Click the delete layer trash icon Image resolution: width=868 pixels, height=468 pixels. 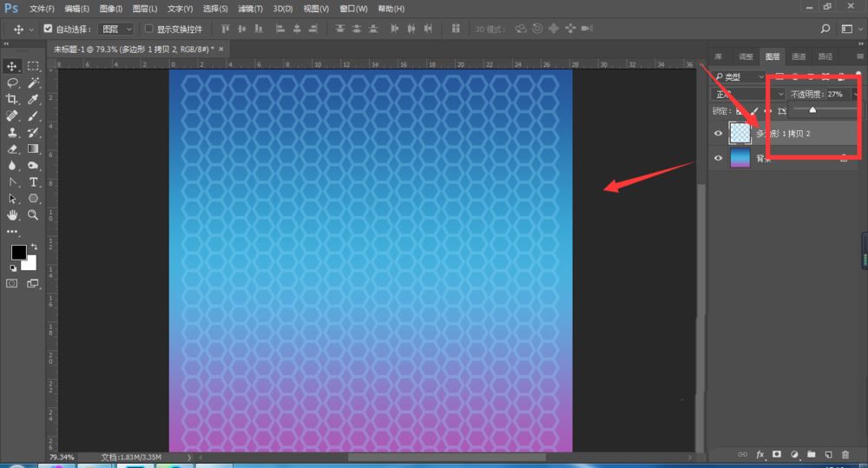(x=845, y=454)
